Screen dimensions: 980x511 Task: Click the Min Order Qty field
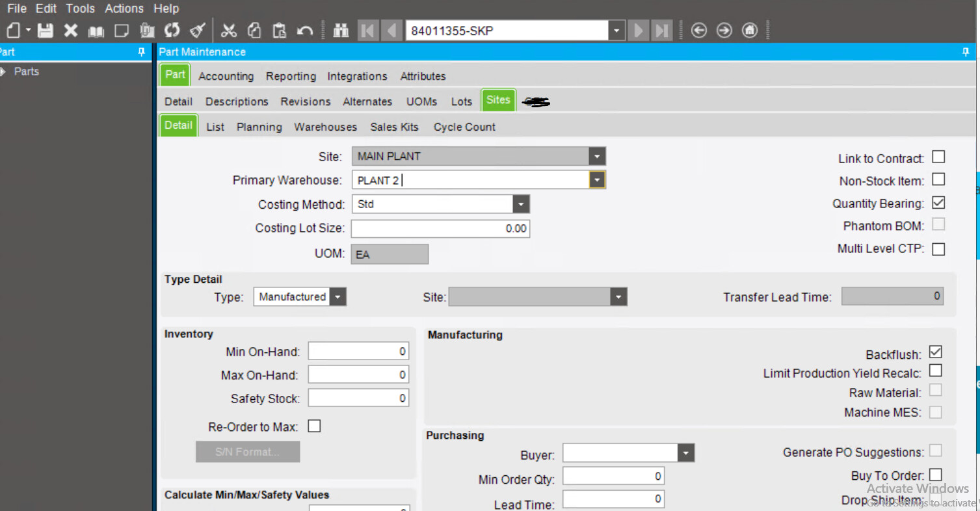[613, 477]
